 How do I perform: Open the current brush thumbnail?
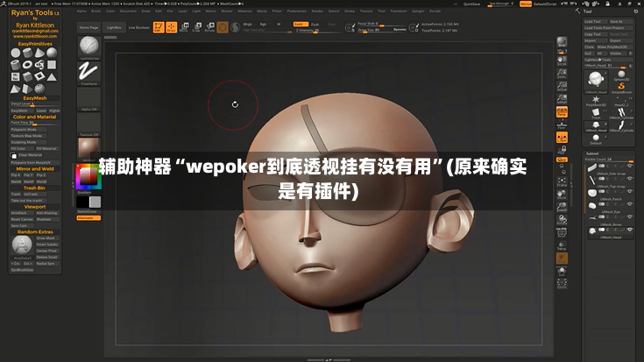click(89, 47)
